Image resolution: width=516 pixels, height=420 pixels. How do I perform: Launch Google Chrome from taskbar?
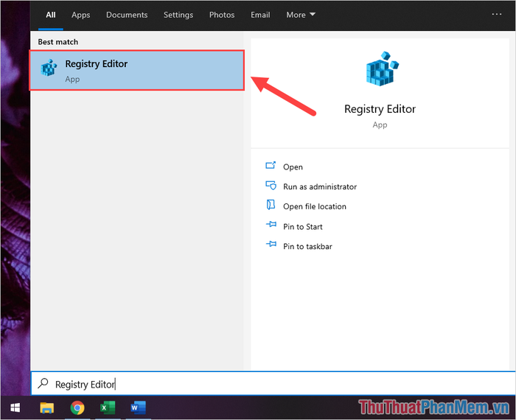(77, 407)
